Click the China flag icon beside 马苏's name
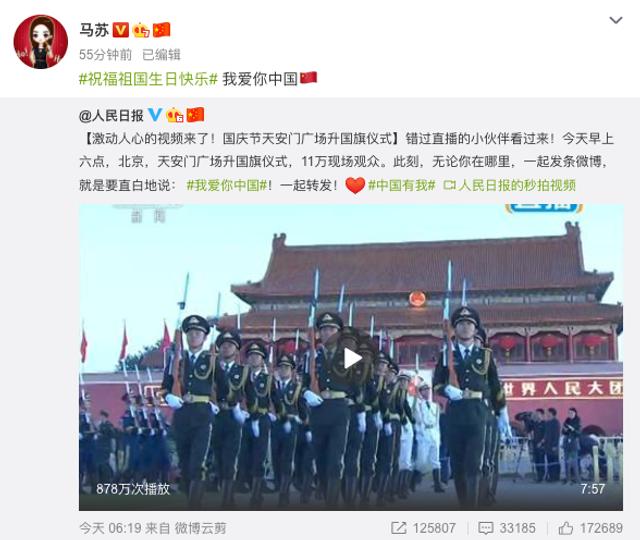640x540 pixels. tap(161, 30)
